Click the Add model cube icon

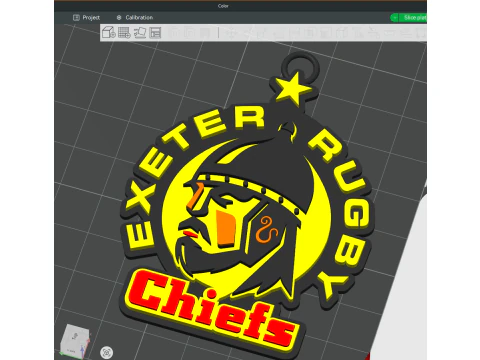click(x=108, y=32)
